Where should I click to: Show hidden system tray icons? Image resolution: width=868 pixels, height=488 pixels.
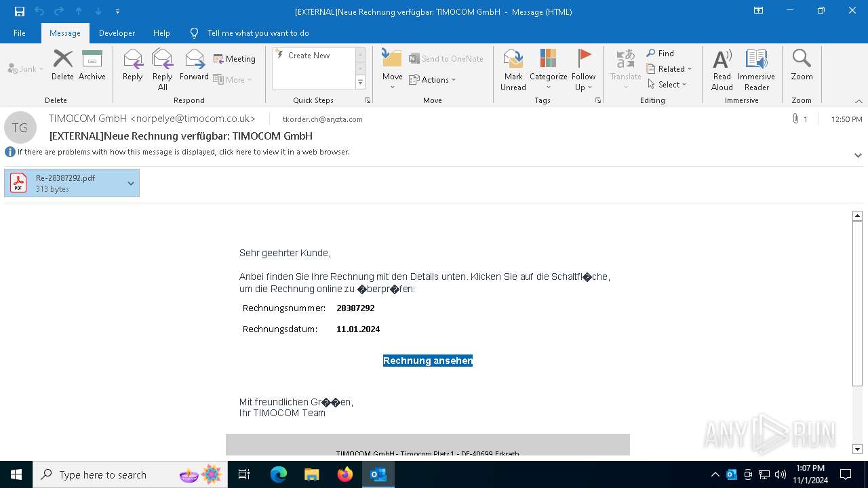tap(715, 474)
